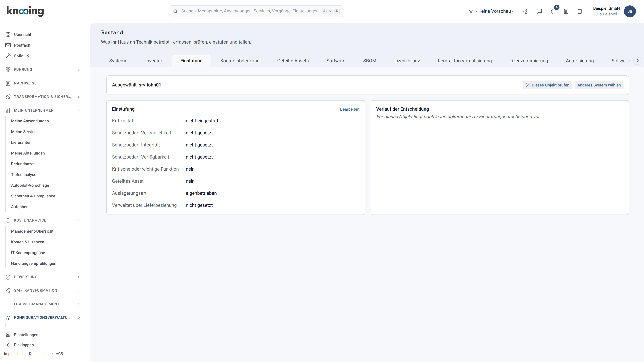Toggle dark mode moon icon

coord(526,11)
